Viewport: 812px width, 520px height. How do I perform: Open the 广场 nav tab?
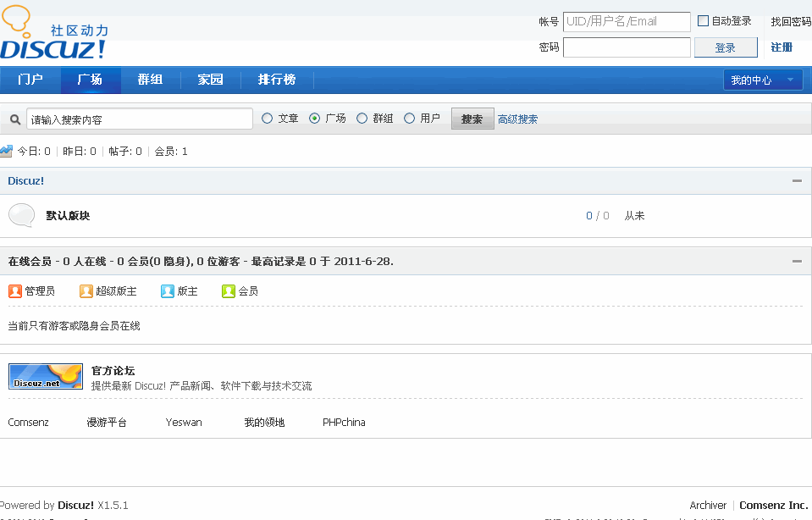click(90, 80)
